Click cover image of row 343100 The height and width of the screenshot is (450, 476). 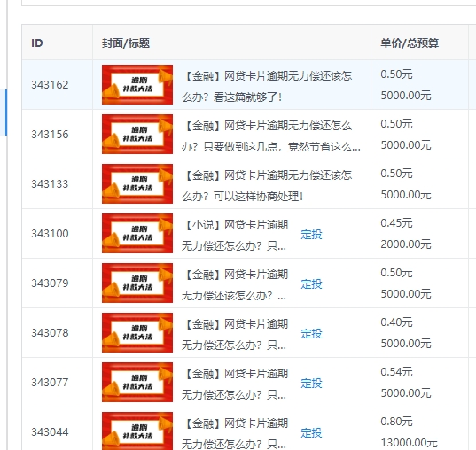coord(137,233)
